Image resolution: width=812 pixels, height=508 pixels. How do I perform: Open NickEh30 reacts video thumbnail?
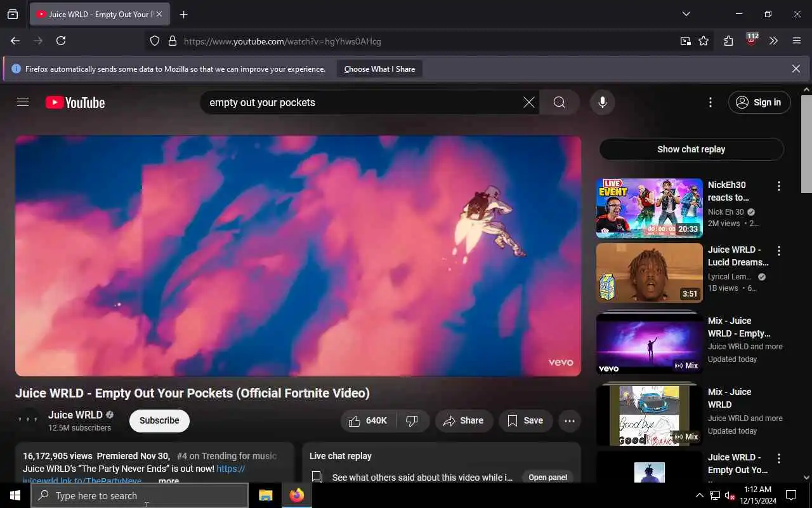(x=649, y=208)
